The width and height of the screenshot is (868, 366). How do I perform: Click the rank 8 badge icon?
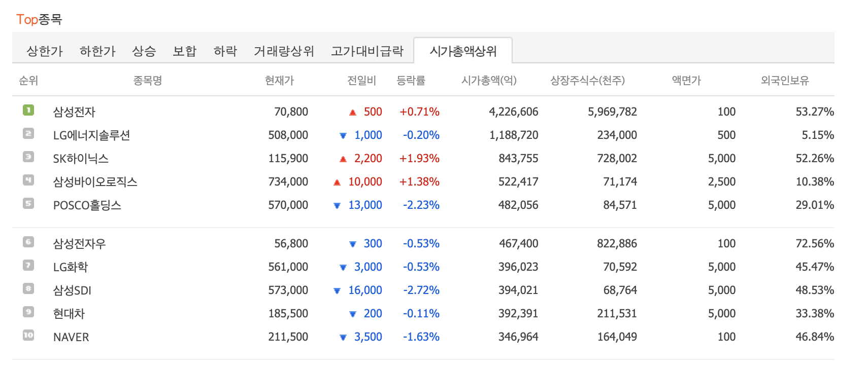click(28, 288)
